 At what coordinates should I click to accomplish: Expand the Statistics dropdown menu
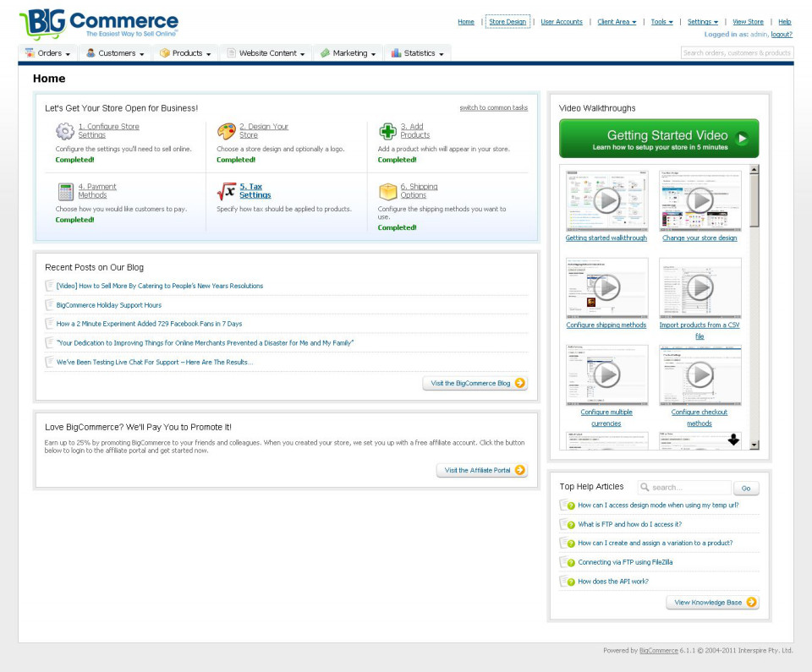[x=417, y=52]
